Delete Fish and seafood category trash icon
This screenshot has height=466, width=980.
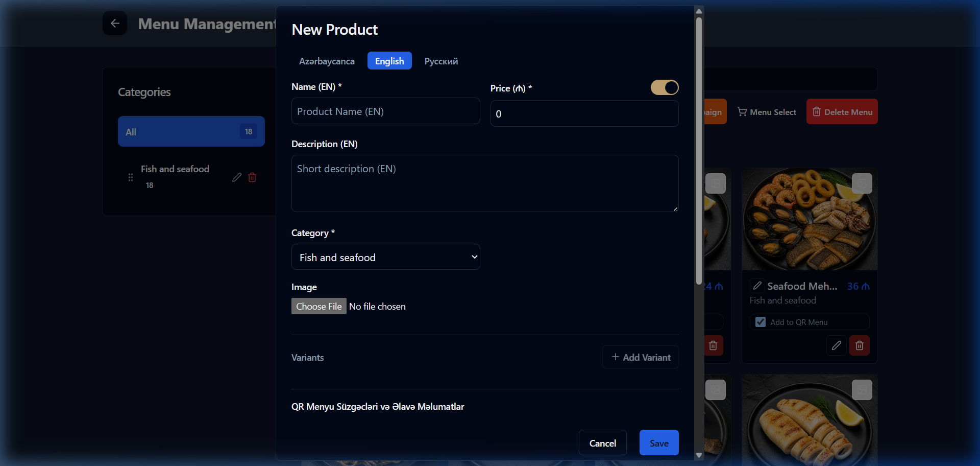tap(252, 177)
